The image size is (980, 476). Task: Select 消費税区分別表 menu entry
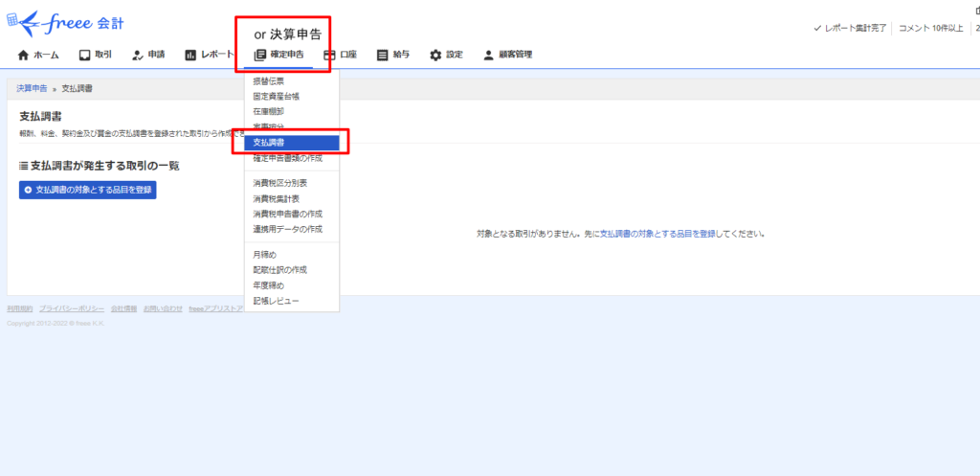pos(279,183)
